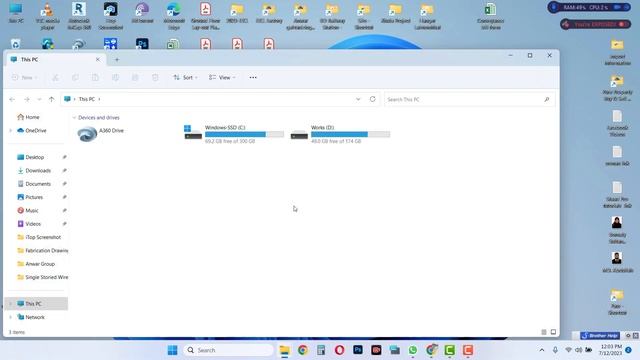
Task: Select the Works (D:) drive
Action: click(340, 134)
